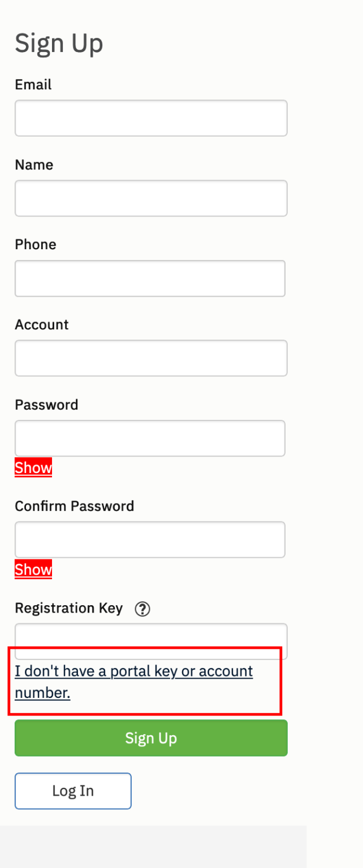The image size is (363, 868).
Task: Click inside the Confirm Password input field
Action: coord(150,539)
